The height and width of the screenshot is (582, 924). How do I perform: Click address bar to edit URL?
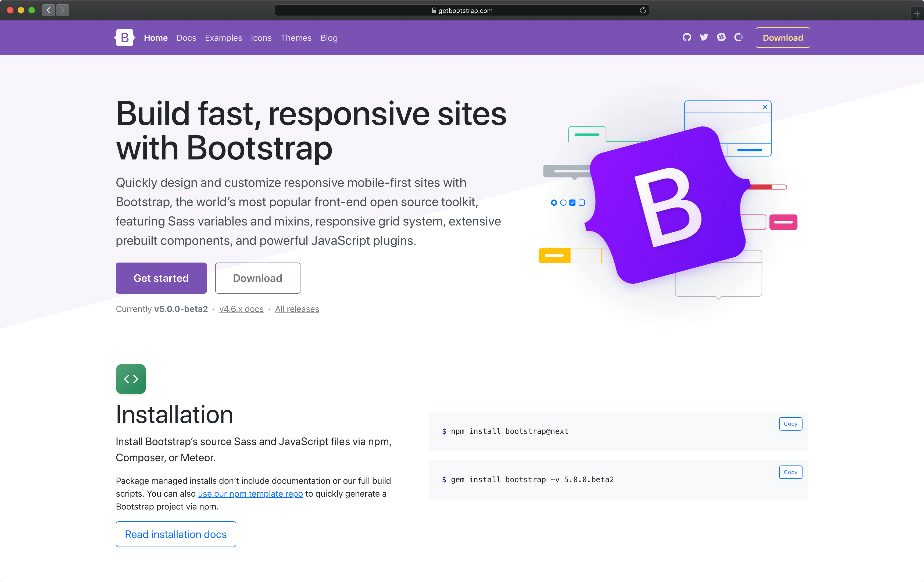[462, 9]
